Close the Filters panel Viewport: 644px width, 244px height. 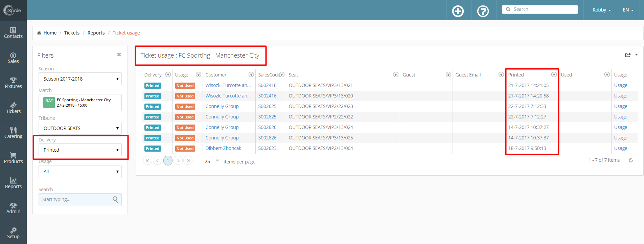click(119, 54)
